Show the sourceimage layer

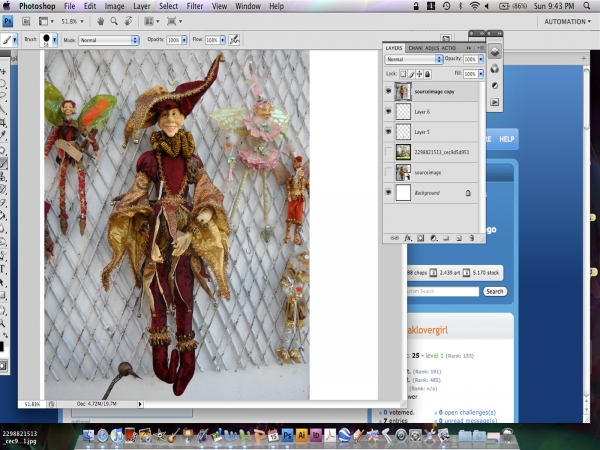pos(388,173)
